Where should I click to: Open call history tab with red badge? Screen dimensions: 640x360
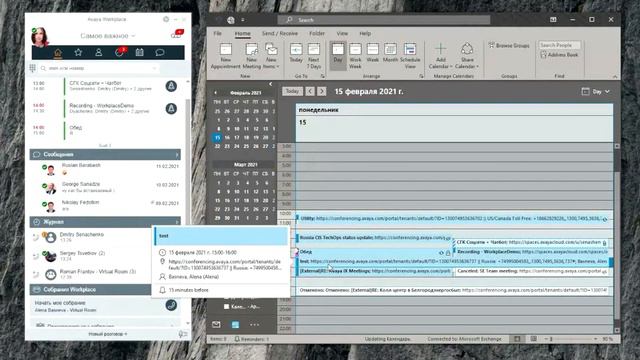pyautogui.click(x=120, y=52)
